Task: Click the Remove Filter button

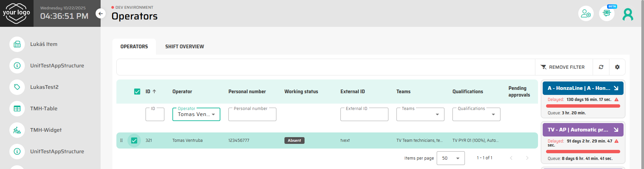Action: (563, 67)
